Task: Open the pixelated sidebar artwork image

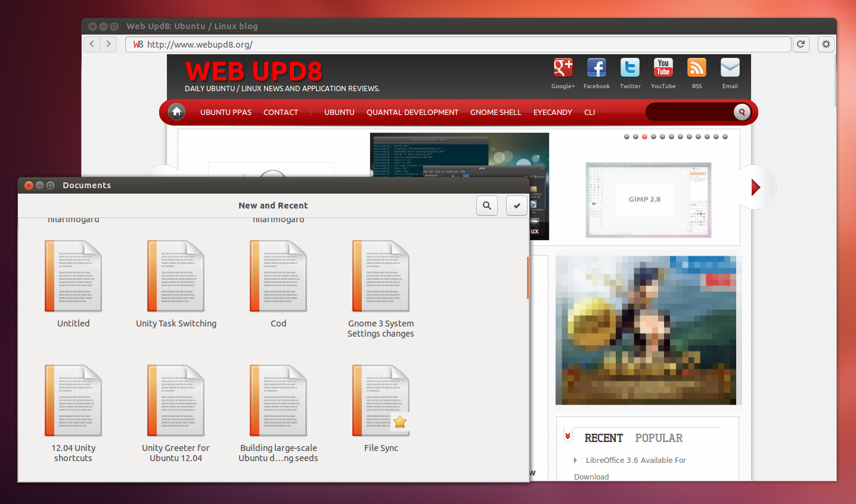Action: coord(646,331)
